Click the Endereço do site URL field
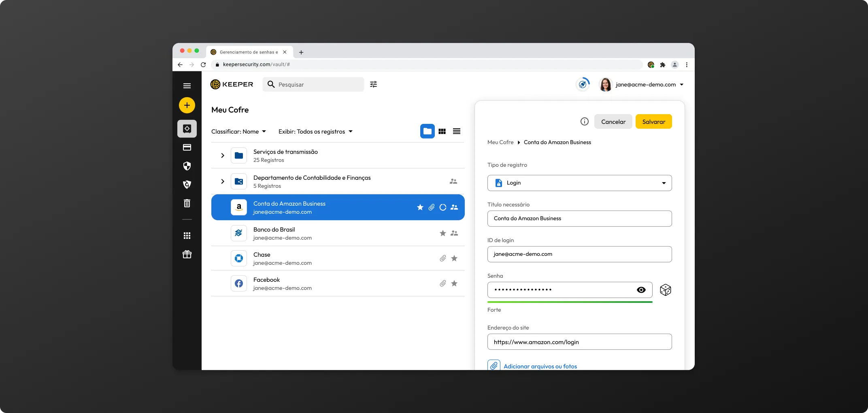The height and width of the screenshot is (413, 868). pyautogui.click(x=580, y=342)
